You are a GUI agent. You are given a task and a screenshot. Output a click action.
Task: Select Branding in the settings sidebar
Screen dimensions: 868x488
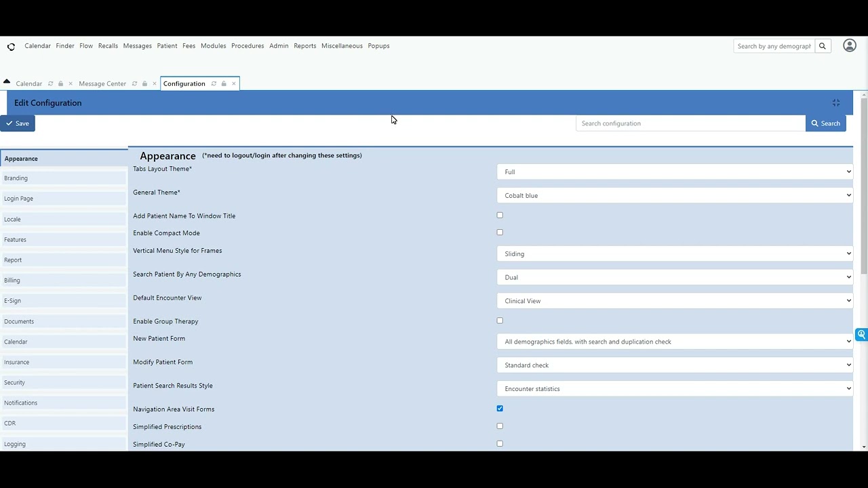click(64, 178)
